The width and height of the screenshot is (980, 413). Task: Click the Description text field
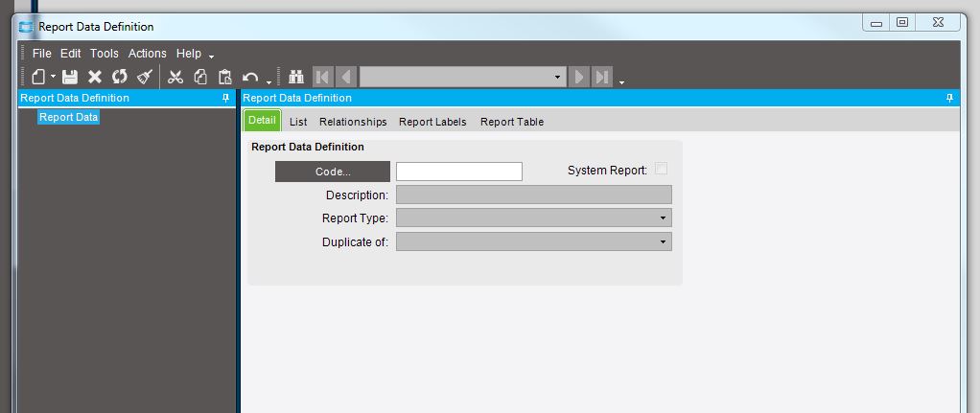point(534,195)
